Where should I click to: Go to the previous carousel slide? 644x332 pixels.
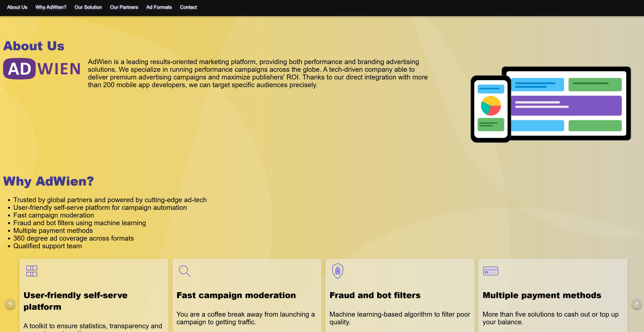10,303
